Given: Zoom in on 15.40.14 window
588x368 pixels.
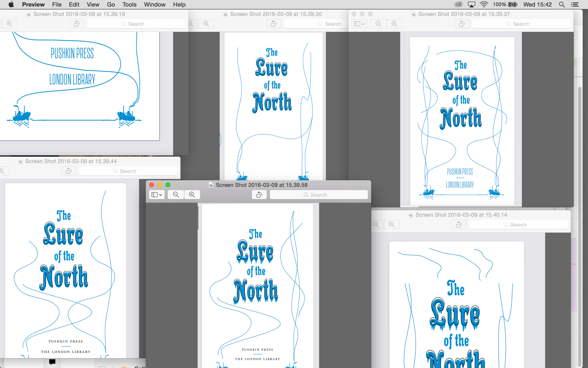Looking at the screenshot, I should pos(392,224).
